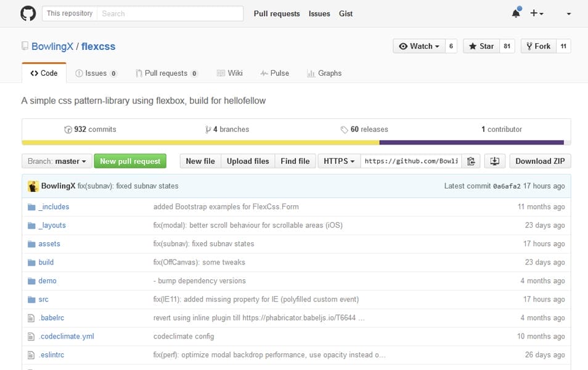588x370 pixels.
Task: Open Gist in top navigation
Action: [x=346, y=14]
